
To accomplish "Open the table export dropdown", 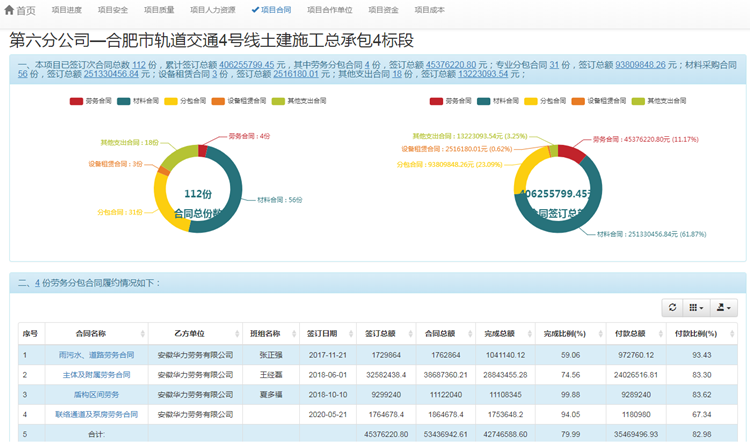I will click(x=725, y=307).
